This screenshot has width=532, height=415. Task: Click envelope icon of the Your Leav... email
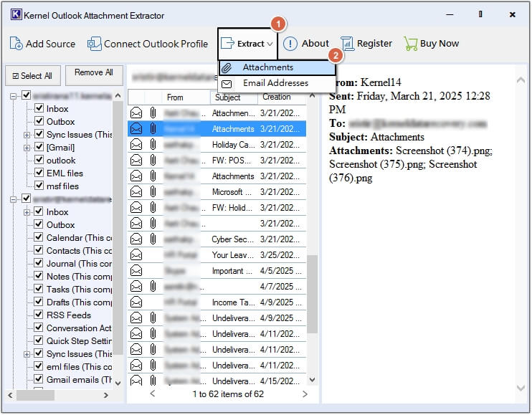(x=136, y=254)
